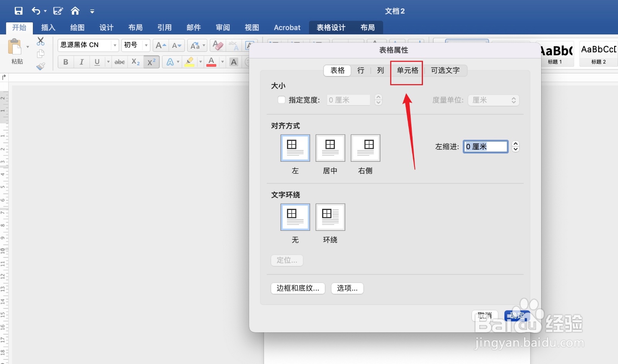Click the 确定 button

pyautogui.click(x=517, y=316)
